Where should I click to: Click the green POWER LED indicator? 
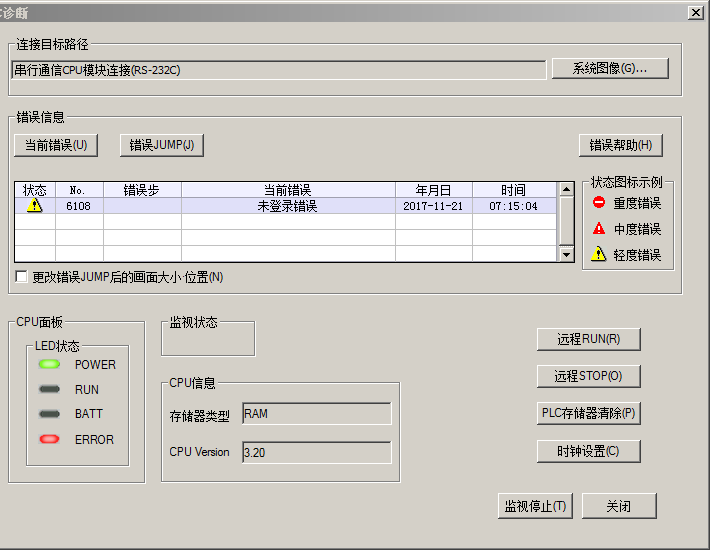pos(49,365)
